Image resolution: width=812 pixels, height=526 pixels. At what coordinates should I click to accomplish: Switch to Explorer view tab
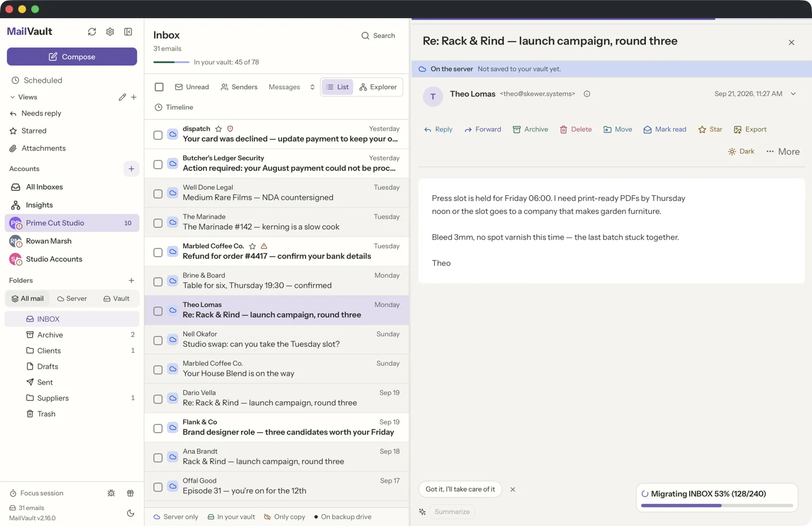coord(378,87)
